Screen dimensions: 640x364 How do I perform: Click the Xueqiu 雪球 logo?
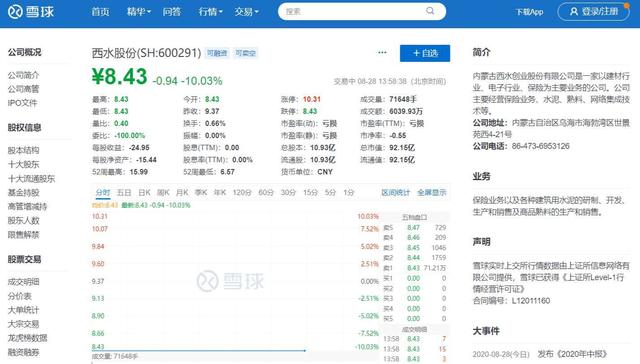coord(31,12)
